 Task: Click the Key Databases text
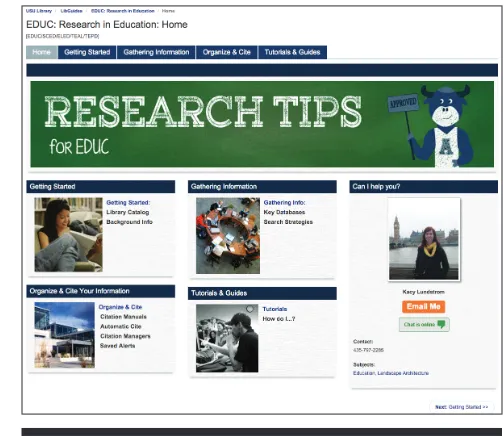[284, 212]
